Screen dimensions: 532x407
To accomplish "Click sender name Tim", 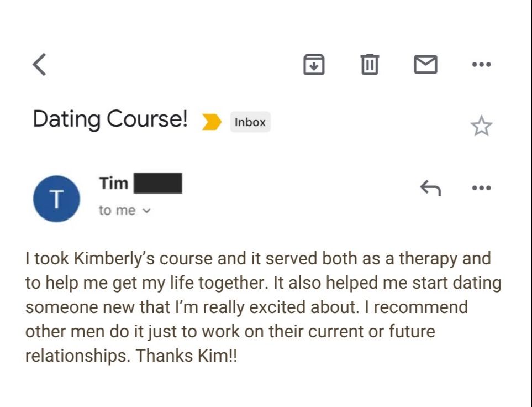I will [x=114, y=183].
